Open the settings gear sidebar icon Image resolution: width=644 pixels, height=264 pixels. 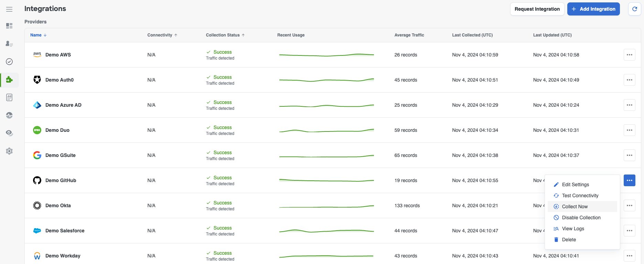point(9,151)
